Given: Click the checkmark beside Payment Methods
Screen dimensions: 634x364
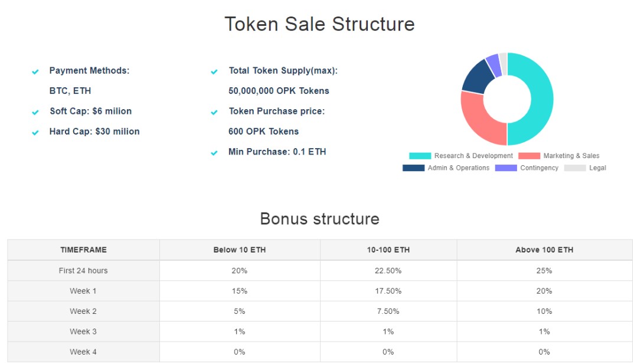Looking at the screenshot, I should pos(35,72).
